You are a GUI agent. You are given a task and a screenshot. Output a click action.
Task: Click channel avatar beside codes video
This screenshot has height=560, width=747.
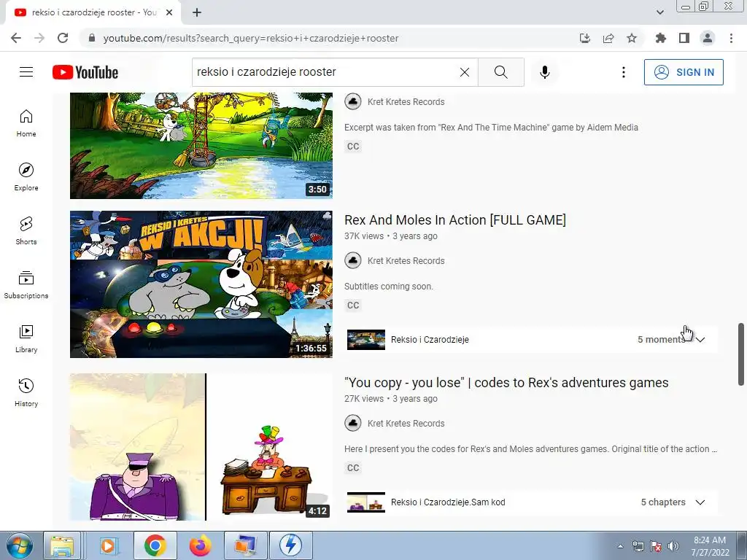pyautogui.click(x=353, y=424)
